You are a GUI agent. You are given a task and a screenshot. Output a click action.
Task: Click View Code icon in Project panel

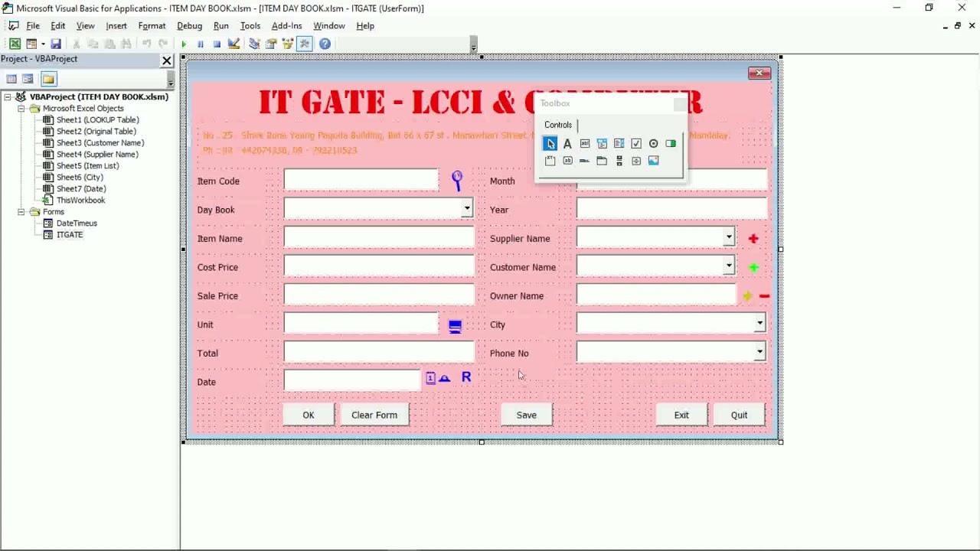click(x=11, y=79)
